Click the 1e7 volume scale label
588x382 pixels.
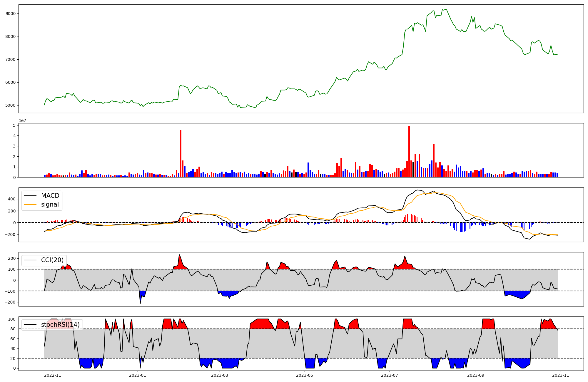coord(23,120)
